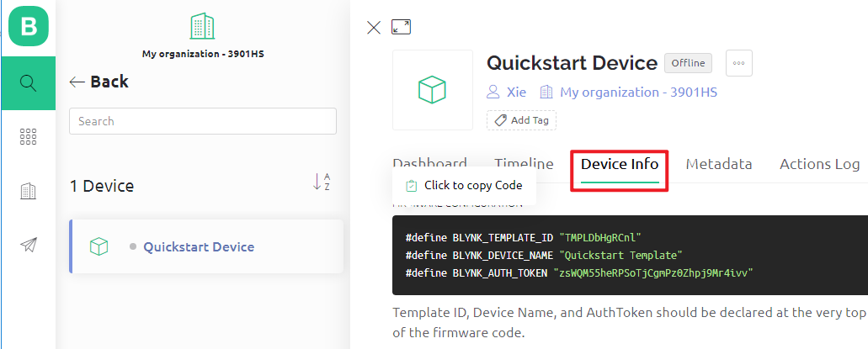
Task: Click the offline status dot in device row
Action: click(x=133, y=246)
